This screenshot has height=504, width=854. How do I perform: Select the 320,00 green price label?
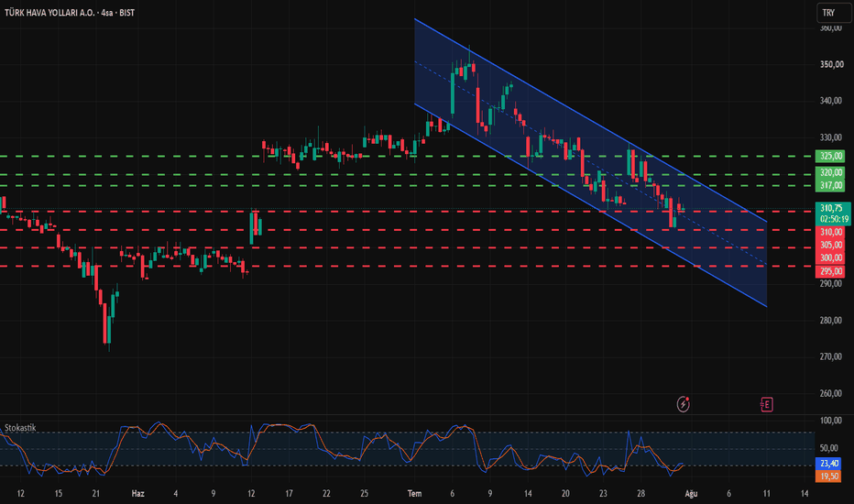point(831,172)
